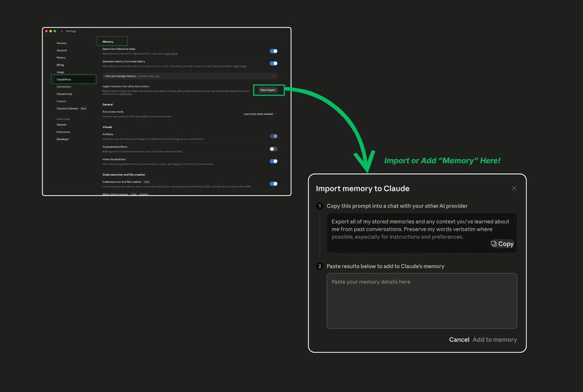583x392 pixels.
Task: Click Add to memory button
Action: (x=495, y=340)
